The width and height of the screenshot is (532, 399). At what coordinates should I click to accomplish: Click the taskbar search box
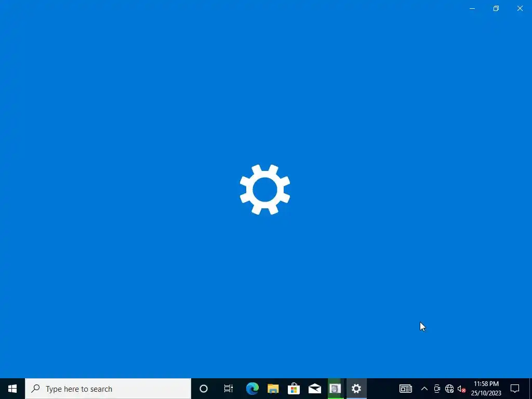tap(108, 389)
